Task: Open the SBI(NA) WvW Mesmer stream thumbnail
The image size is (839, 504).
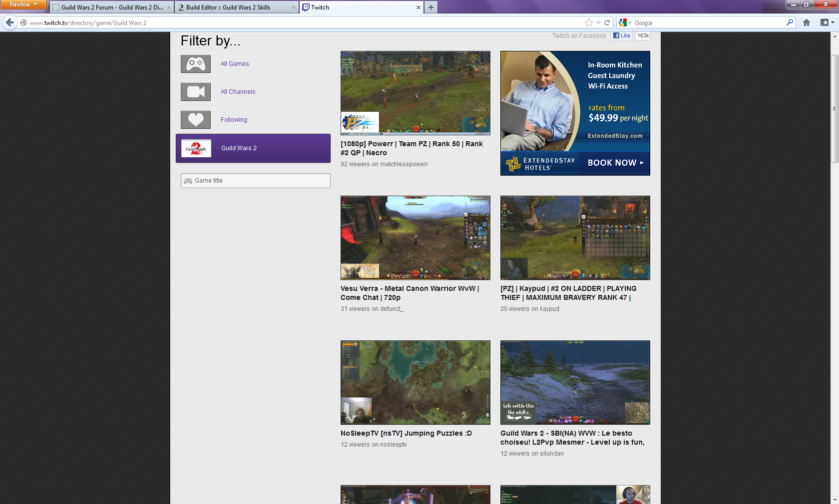Action: coord(575,382)
